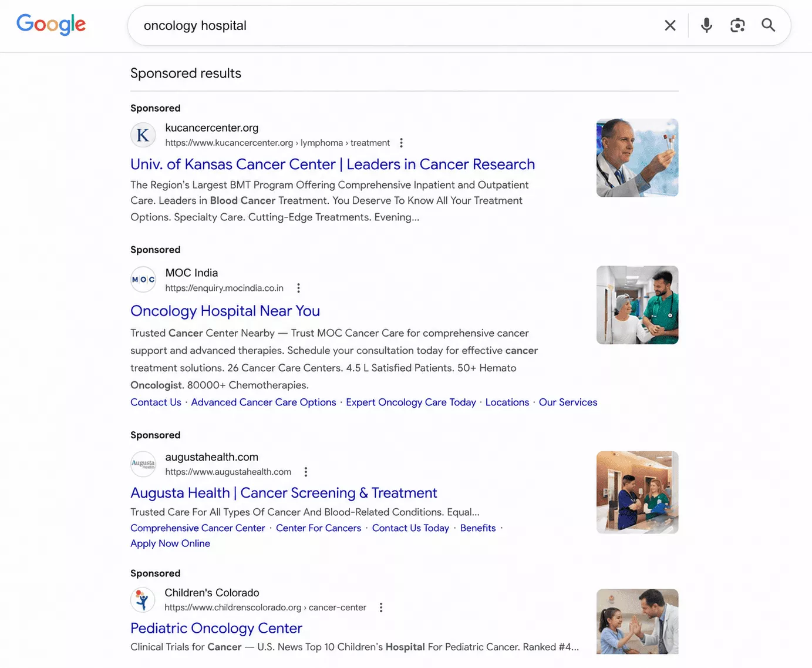Select the Trusted Care For All Types description
Screen dimensions: 812x668
click(305, 512)
